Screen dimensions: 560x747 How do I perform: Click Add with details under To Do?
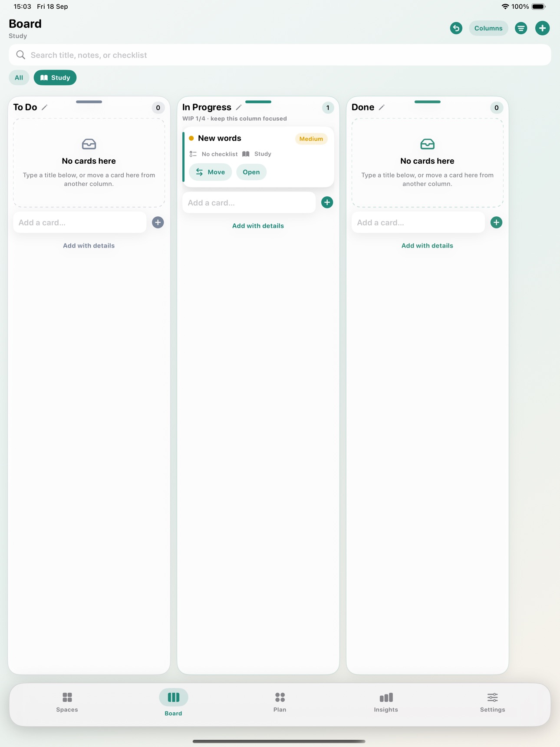tap(89, 245)
